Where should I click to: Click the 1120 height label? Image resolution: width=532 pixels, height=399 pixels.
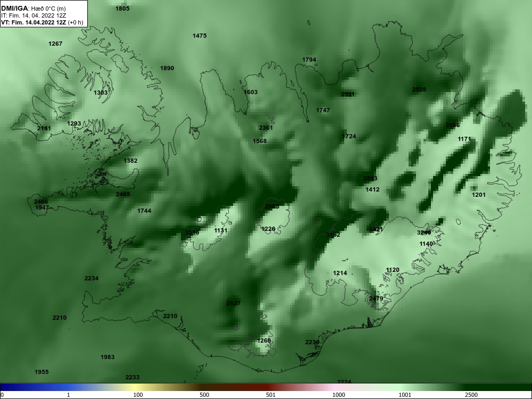pos(393,270)
